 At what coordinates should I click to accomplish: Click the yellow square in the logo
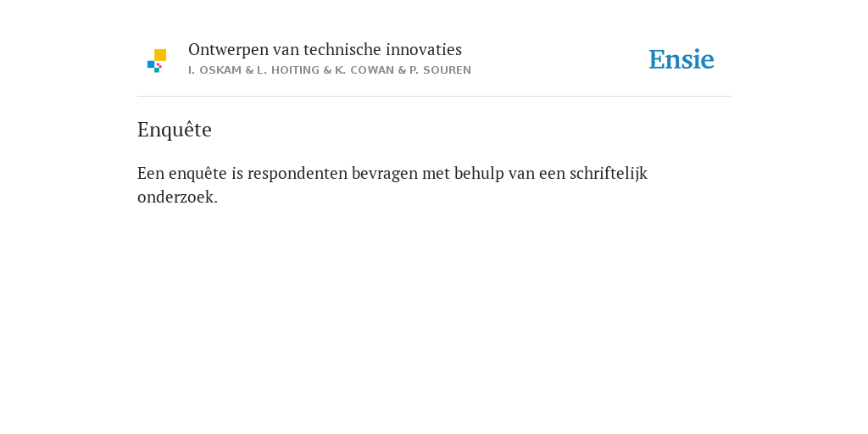(160, 55)
